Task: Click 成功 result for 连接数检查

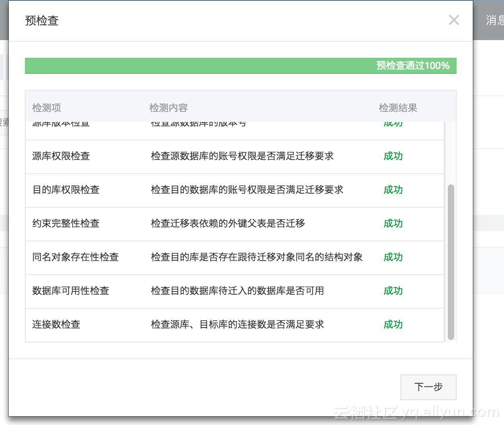Action: pyautogui.click(x=393, y=324)
